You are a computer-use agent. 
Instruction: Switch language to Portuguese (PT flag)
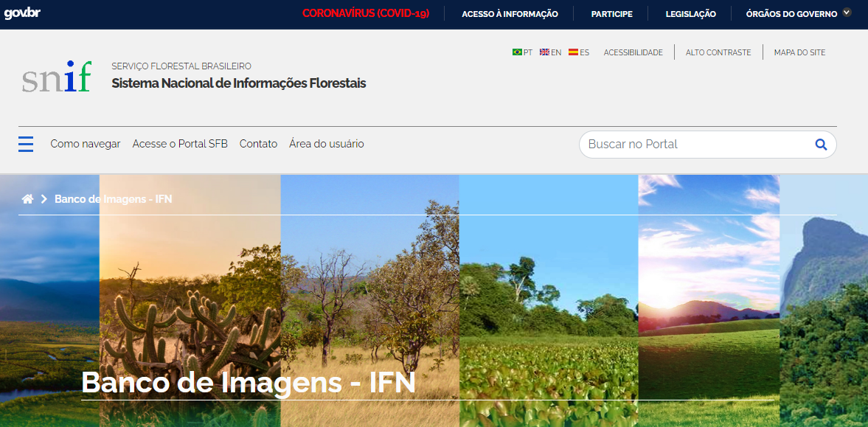pos(522,52)
